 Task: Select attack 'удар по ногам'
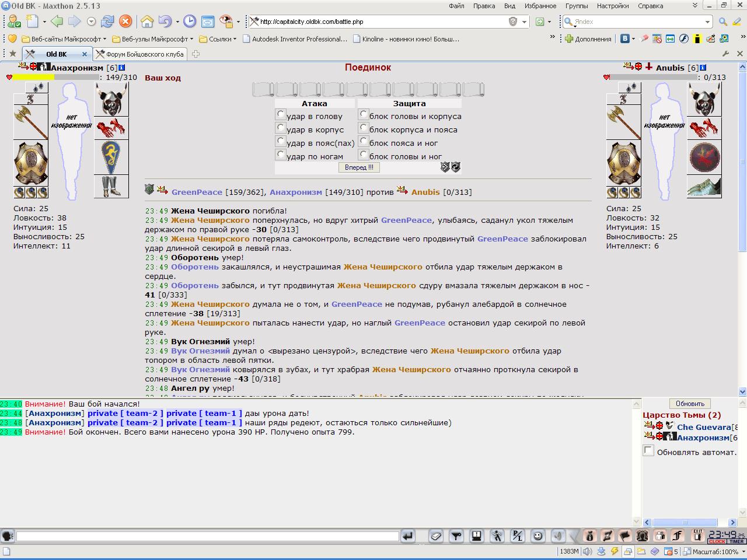click(x=281, y=155)
